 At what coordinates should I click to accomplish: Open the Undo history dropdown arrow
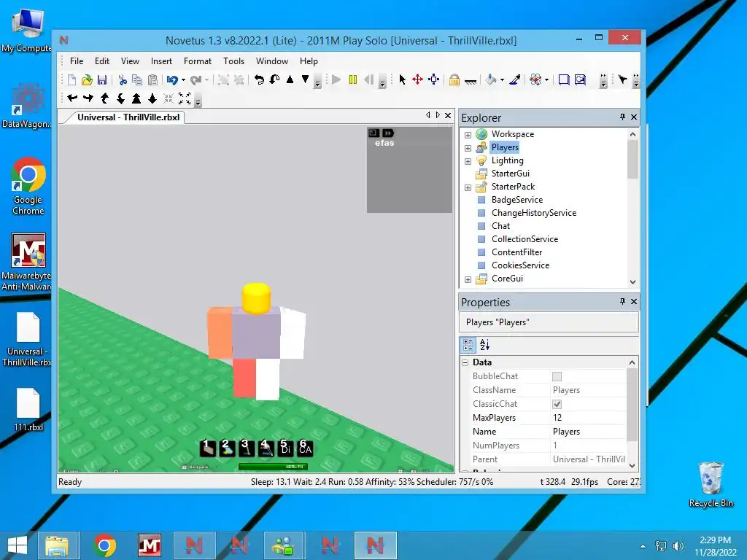[x=183, y=80]
